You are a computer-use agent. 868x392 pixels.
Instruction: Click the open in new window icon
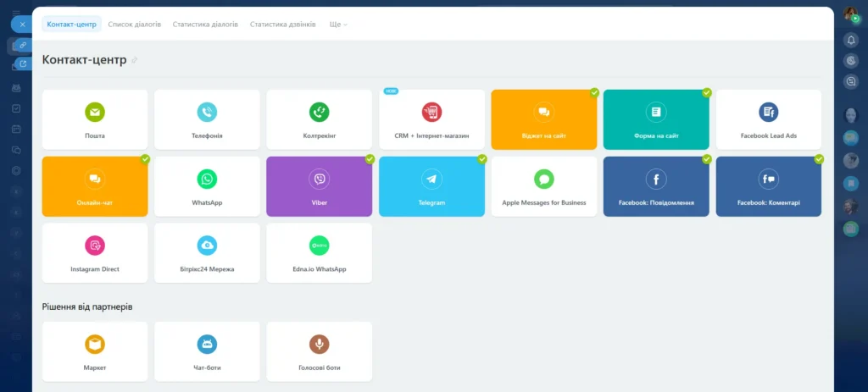tap(23, 63)
